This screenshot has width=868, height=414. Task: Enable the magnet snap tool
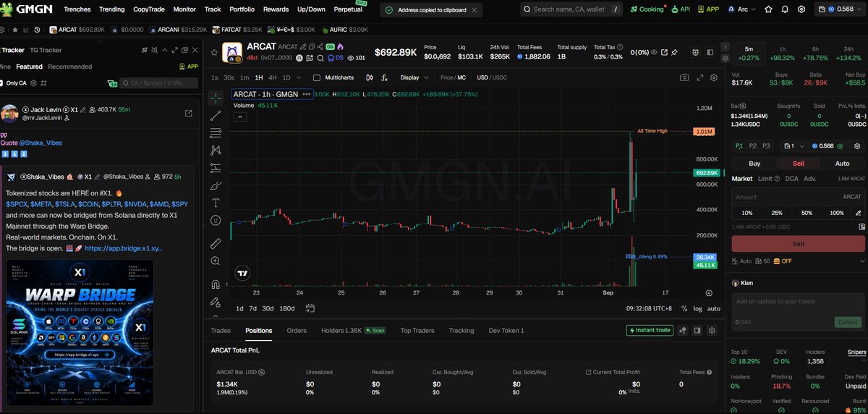(x=216, y=284)
